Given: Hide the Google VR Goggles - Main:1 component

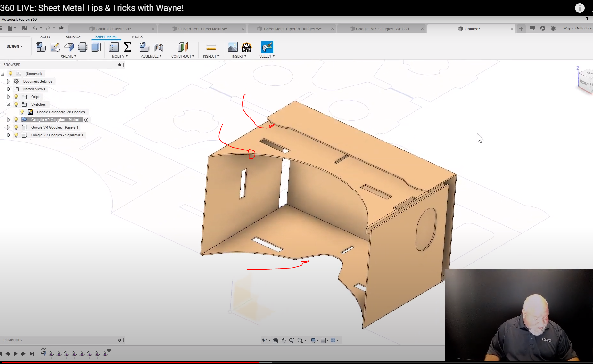Looking at the screenshot, I should tap(16, 120).
